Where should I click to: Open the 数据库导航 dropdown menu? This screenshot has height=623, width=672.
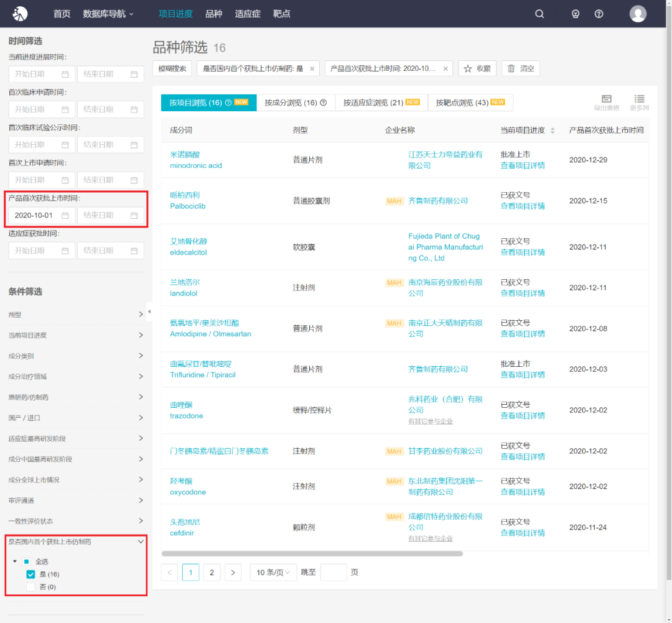pyautogui.click(x=108, y=14)
